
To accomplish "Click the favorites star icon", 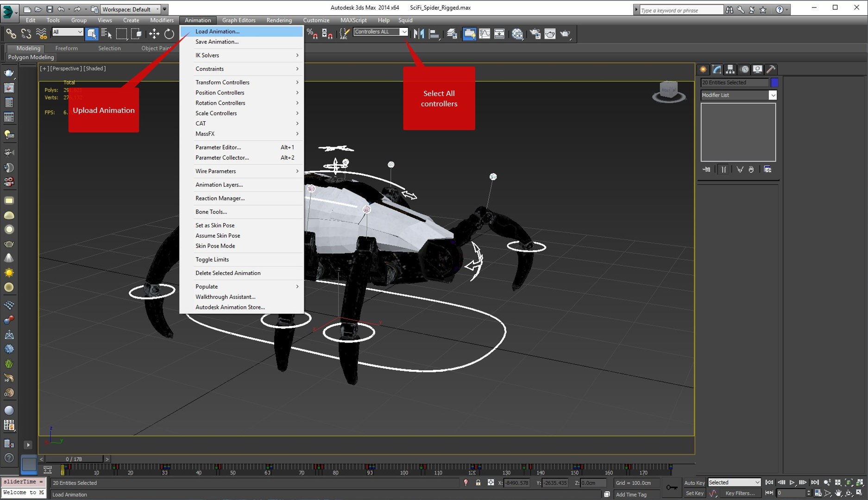I will (763, 10).
